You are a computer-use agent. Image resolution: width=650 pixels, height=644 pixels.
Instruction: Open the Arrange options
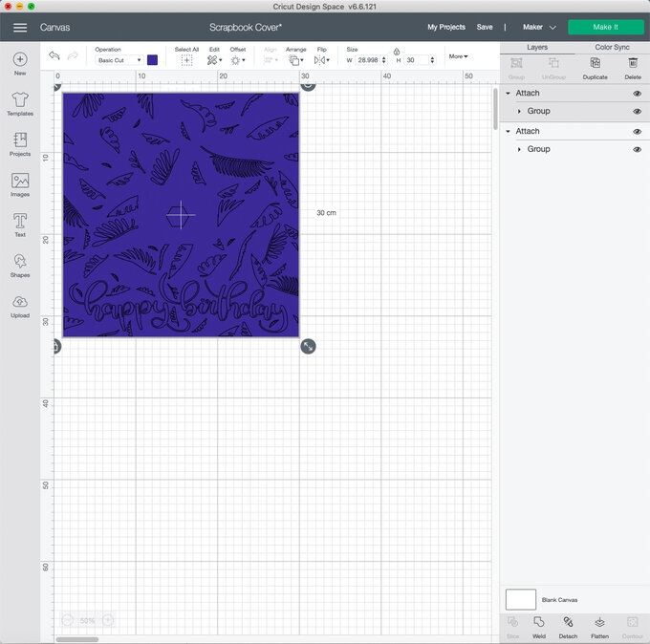[295, 60]
